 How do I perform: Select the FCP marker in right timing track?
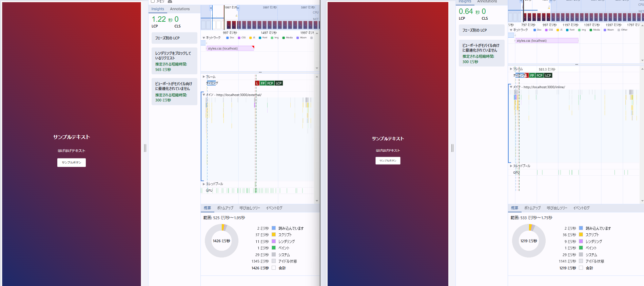[x=540, y=75]
